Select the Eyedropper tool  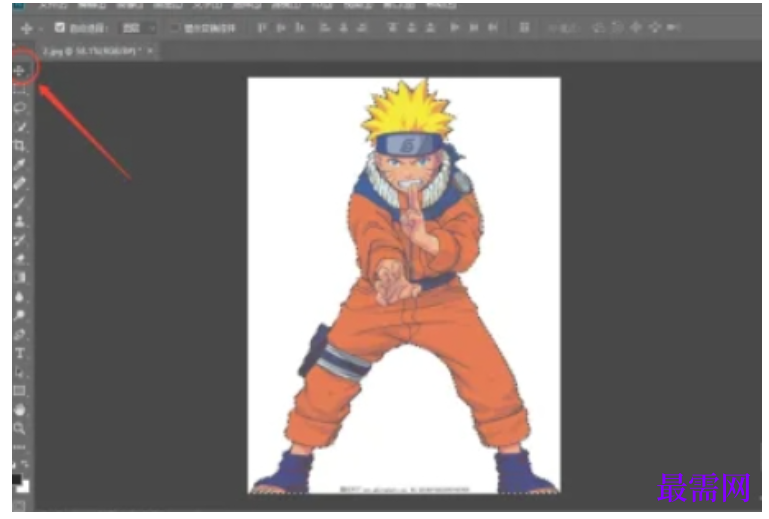coord(19,164)
